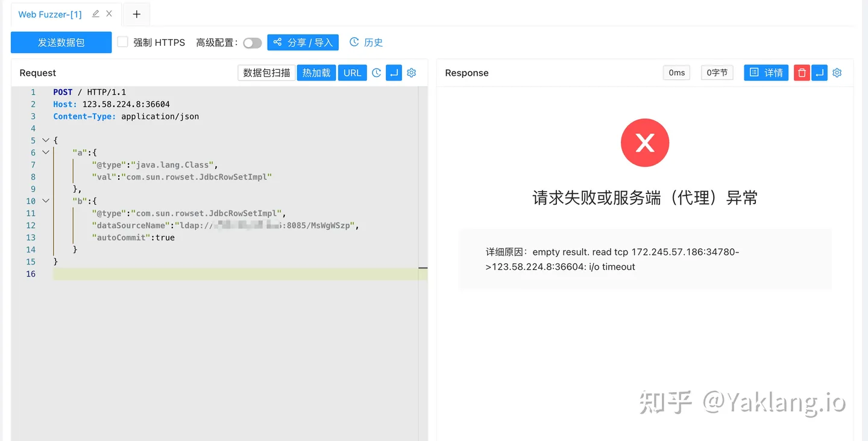Screen dimensions: 868x441
Task: Click the Content-Type: application/json line
Action: pyautogui.click(x=126, y=116)
